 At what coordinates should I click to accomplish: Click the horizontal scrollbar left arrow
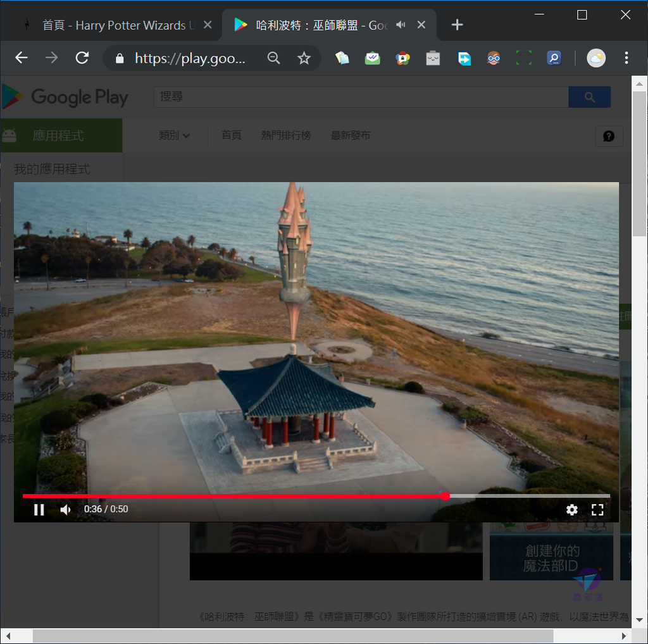(x=8, y=636)
